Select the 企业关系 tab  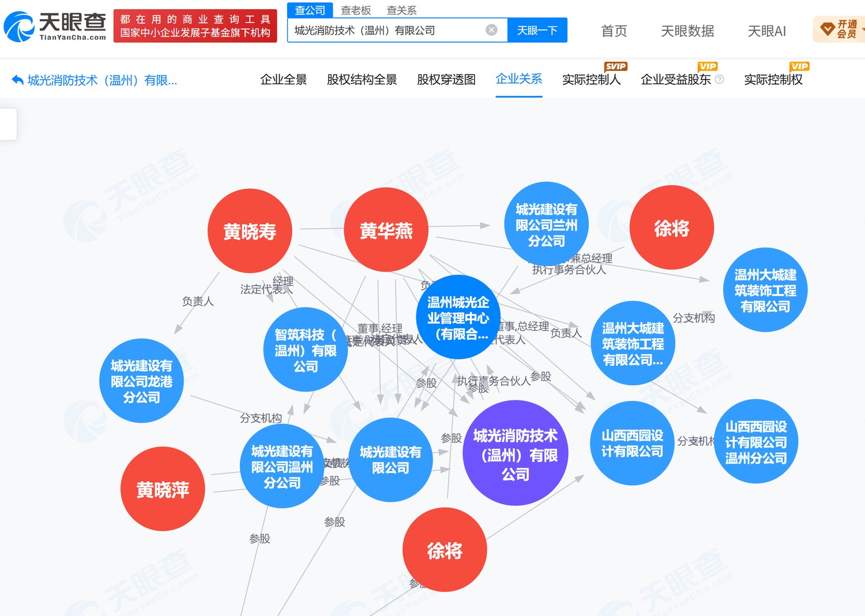[x=519, y=79]
